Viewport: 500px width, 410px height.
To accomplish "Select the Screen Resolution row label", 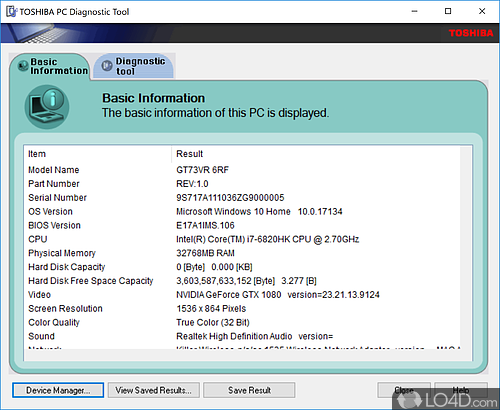I will pyautogui.click(x=65, y=309).
